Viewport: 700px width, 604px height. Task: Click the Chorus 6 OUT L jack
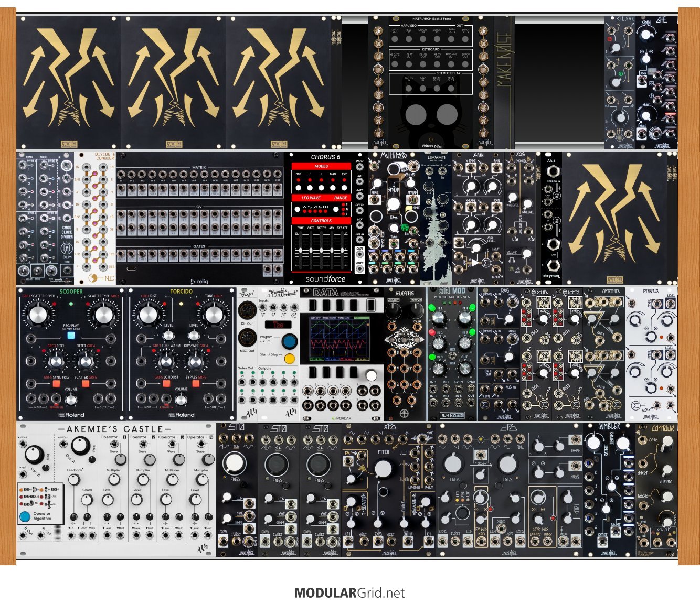(x=360, y=254)
